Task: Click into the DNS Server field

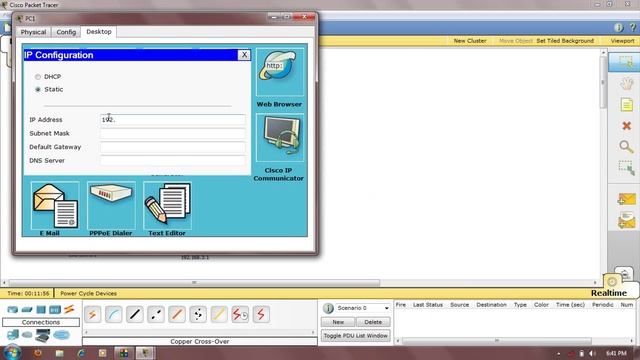Action: click(x=173, y=160)
